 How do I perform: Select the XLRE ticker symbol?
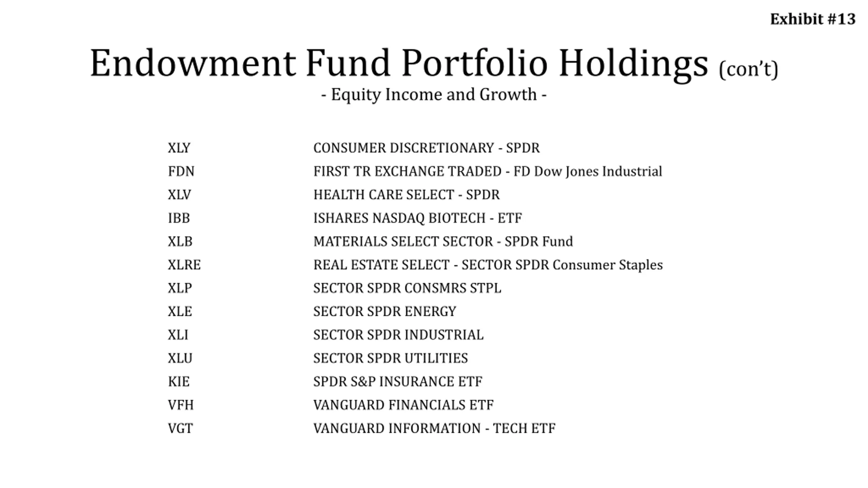(184, 265)
